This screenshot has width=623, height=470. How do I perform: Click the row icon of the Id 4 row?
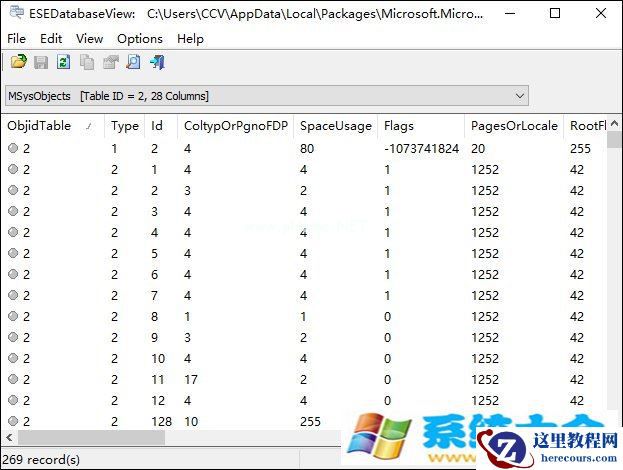point(13,232)
